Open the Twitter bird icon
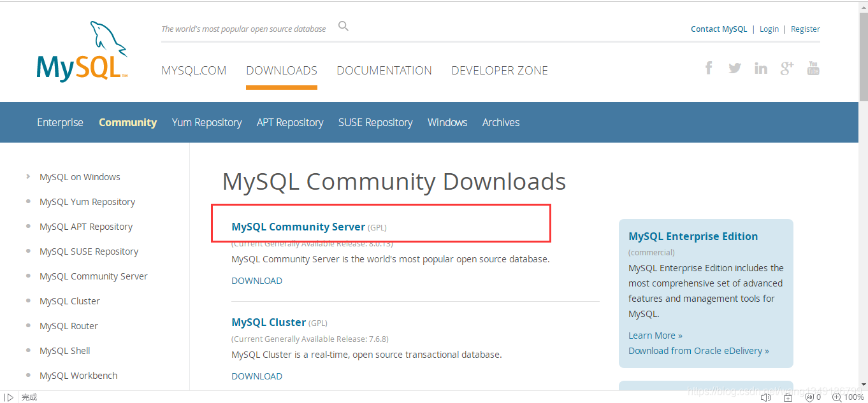 pos(735,68)
